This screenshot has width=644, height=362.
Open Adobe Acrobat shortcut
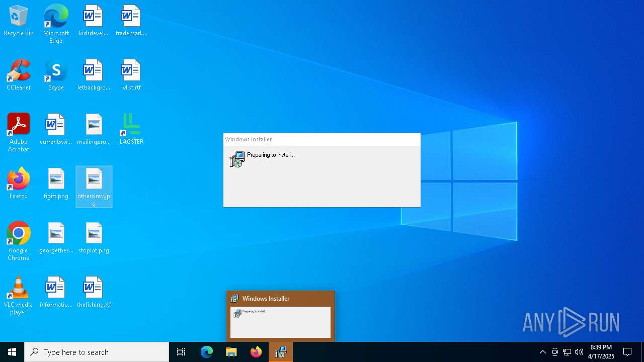(x=19, y=133)
